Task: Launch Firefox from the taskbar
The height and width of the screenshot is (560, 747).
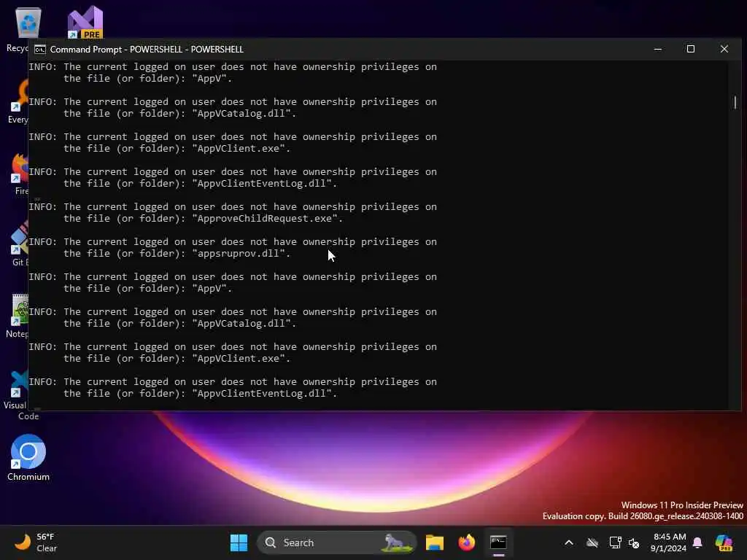Action: tap(466, 542)
